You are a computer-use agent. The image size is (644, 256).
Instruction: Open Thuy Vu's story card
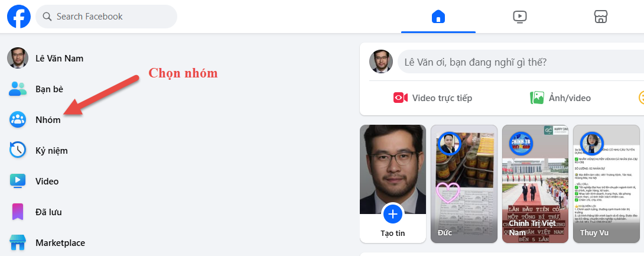click(607, 184)
